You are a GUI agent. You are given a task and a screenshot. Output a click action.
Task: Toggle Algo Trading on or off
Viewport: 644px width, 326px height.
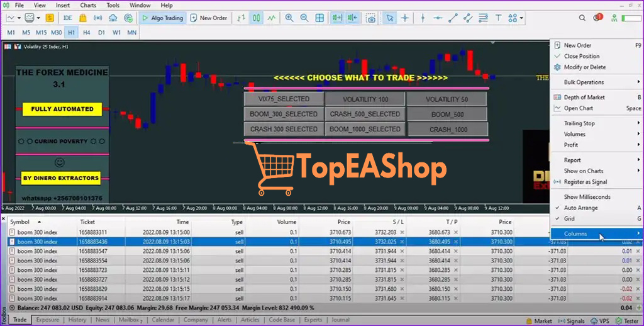pos(163,18)
